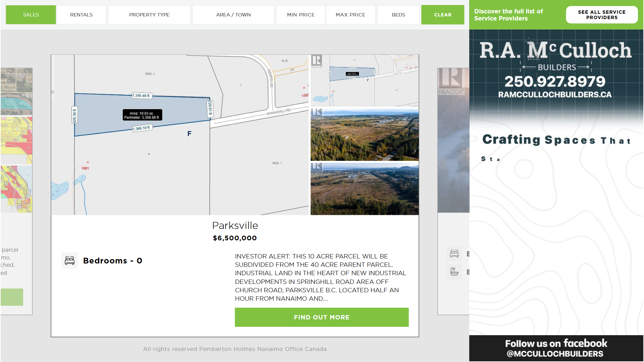Switch to the Rentals filter

tap(81, 15)
